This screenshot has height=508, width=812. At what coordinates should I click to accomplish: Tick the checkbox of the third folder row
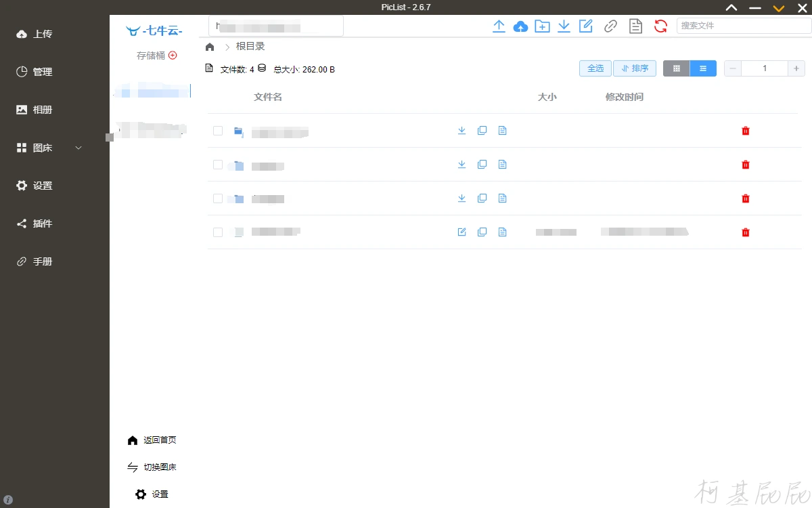(x=218, y=198)
